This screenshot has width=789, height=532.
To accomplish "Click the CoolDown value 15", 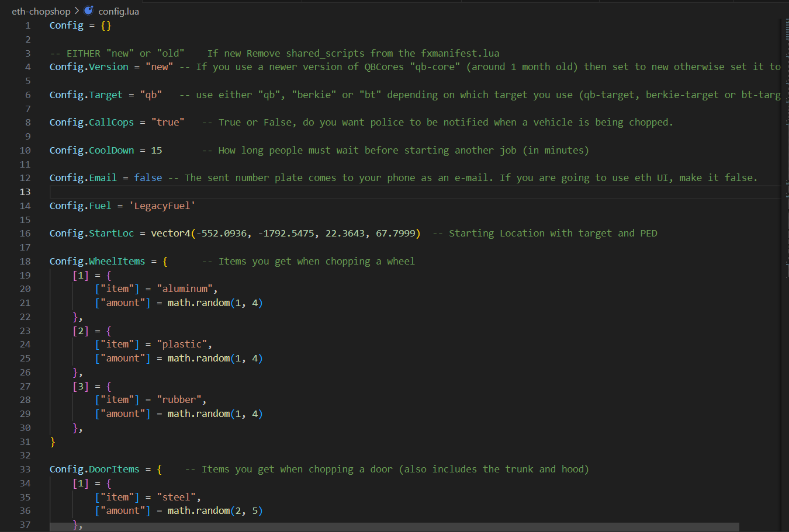I will pos(157,151).
